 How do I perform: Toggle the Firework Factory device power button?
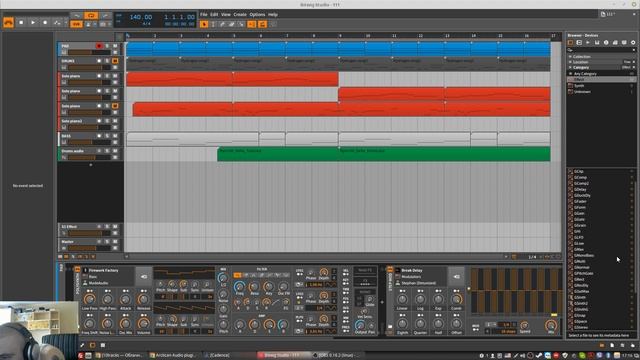click(x=78, y=269)
